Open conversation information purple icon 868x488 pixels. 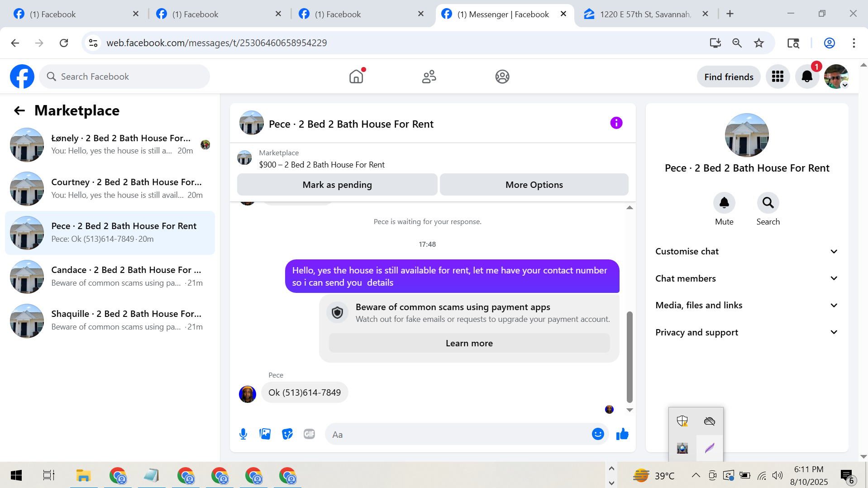point(616,123)
